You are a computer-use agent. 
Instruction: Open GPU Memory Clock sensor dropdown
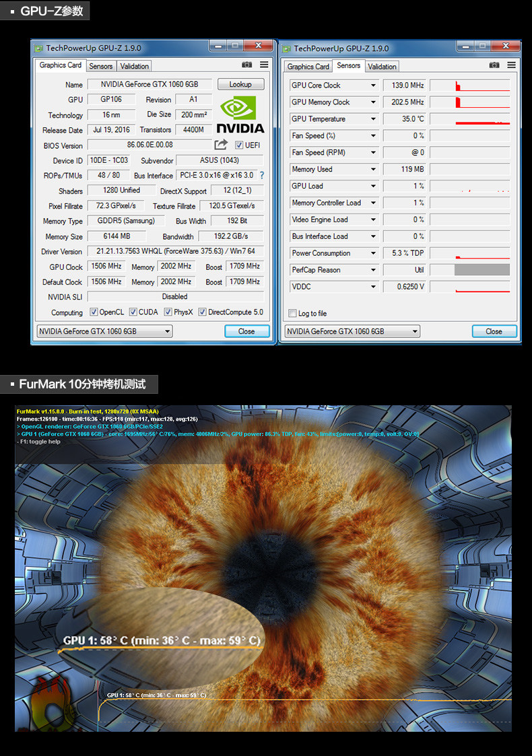pos(373,102)
